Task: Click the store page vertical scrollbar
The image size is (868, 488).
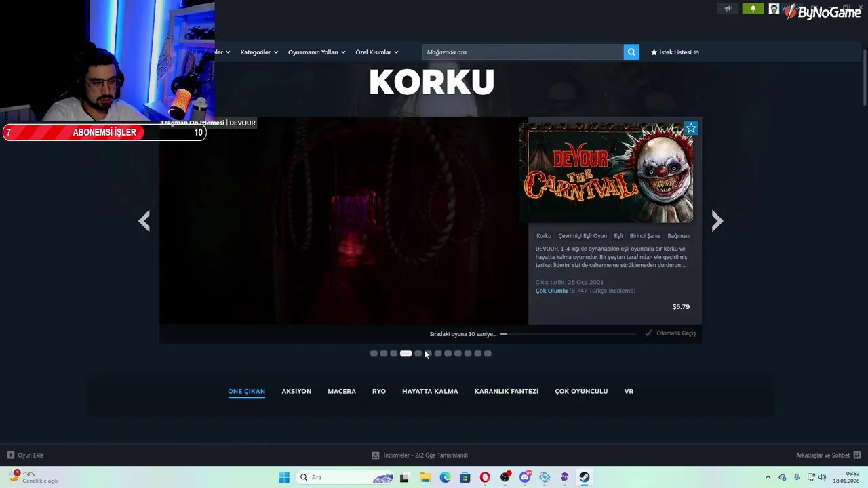Action: pos(865,78)
